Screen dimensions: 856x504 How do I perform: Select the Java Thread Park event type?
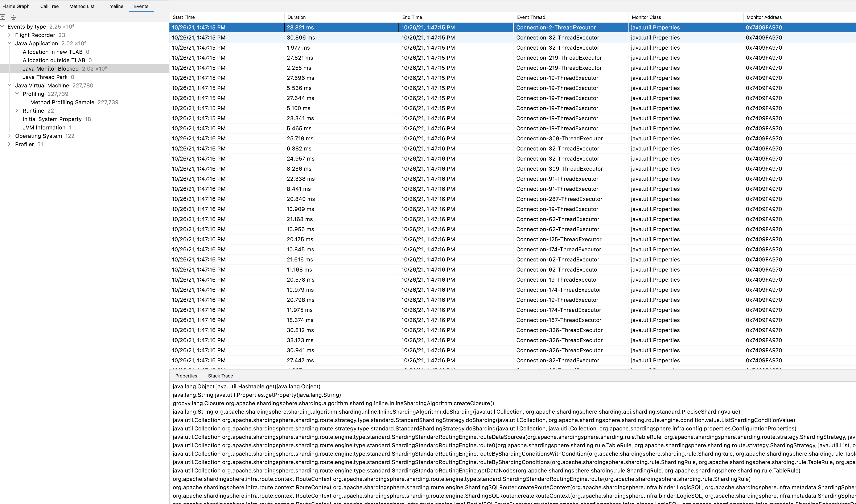pyautogui.click(x=45, y=77)
